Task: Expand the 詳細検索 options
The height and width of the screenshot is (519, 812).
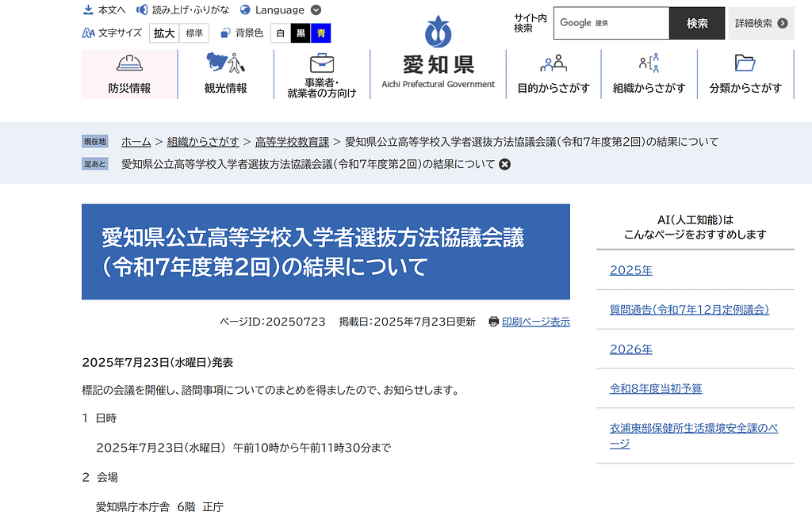Action: click(x=760, y=24)
